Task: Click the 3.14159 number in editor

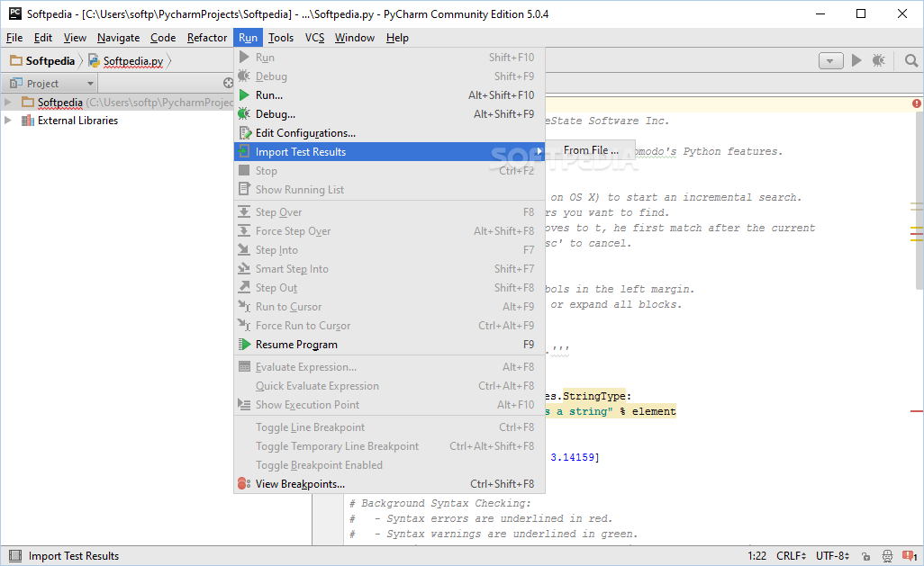Action: pos(572,457)
